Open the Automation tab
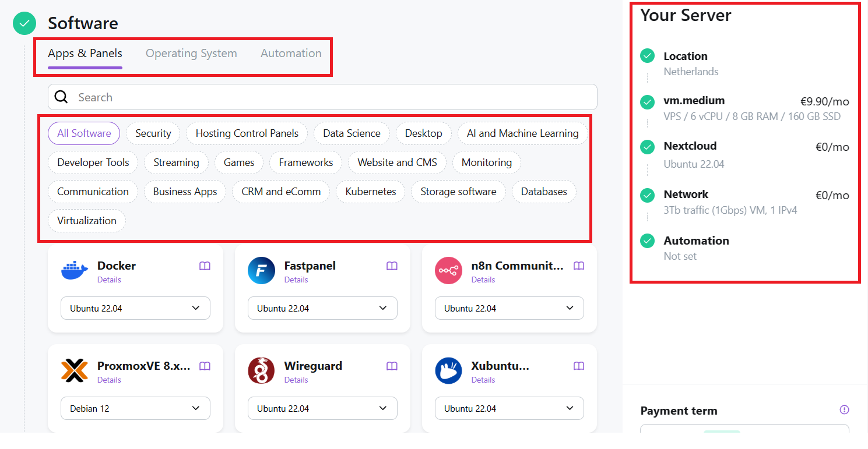This screenshot has height=449, width=868. (291, 54)
